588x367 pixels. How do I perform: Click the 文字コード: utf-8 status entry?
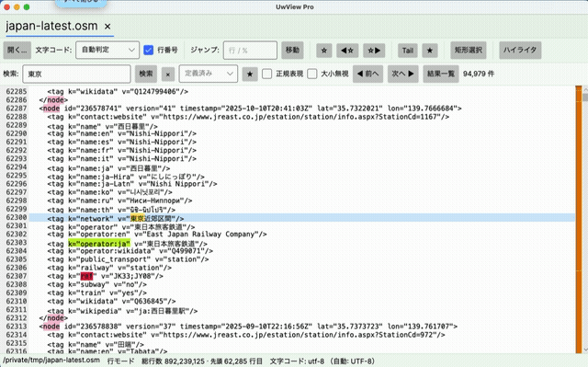point(322,361)
